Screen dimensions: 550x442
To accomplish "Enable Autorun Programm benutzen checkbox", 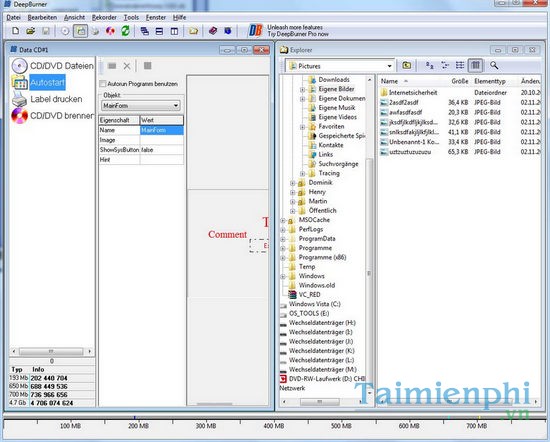I will pos(103,84).
